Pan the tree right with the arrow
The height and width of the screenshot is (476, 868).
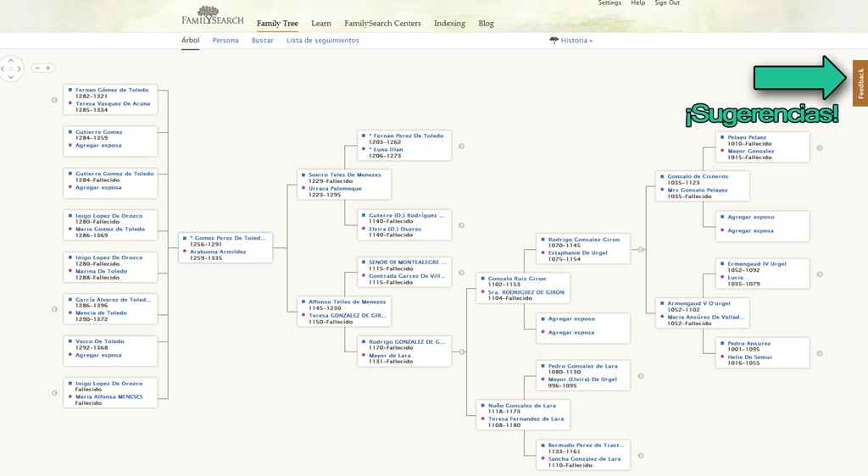point(19,69)
